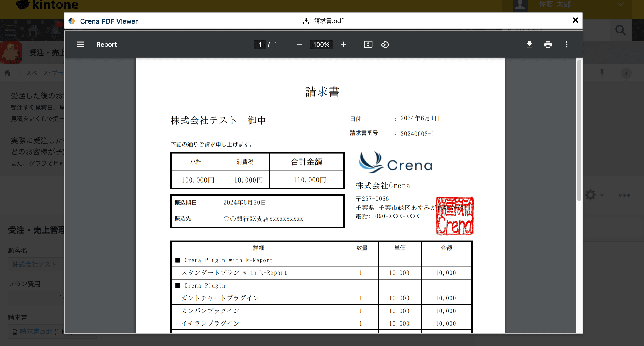The width and height of the screenshot is (644, 346).
Task: Click the Crena Plugin with k-Report heading row
Action: (322, 260)
